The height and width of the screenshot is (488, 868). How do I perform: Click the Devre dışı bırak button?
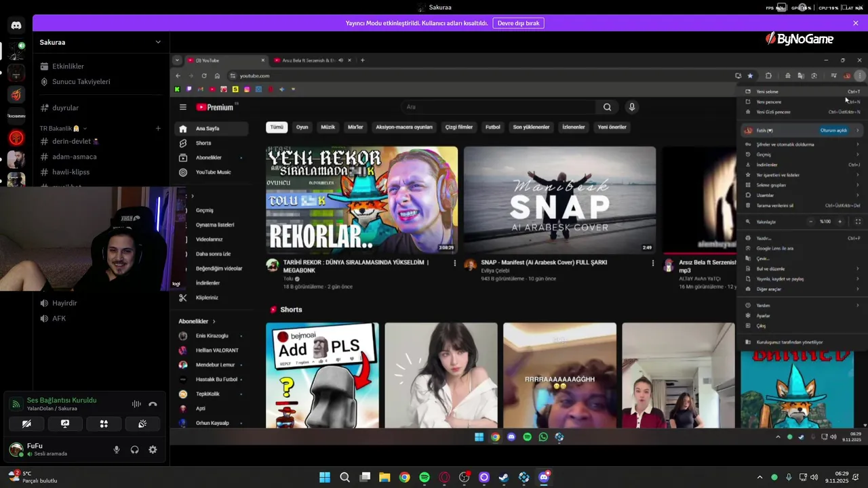tap(518, 23)
